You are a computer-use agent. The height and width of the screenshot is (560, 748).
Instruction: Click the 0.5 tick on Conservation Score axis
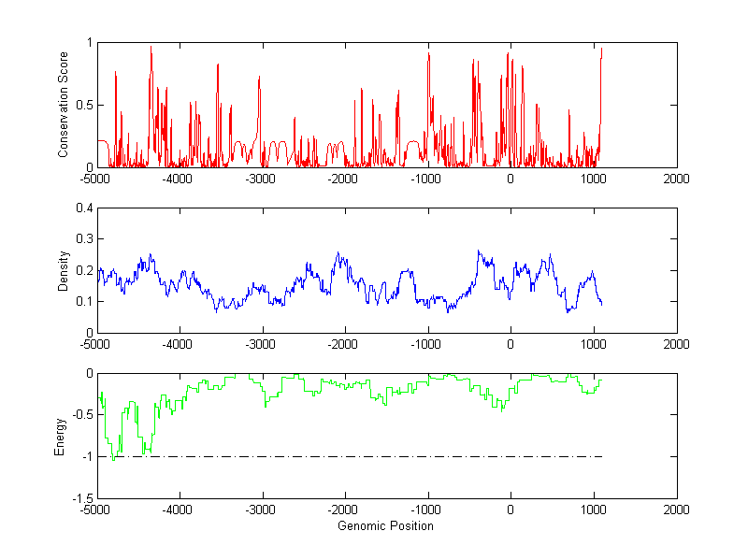(83, 105)
